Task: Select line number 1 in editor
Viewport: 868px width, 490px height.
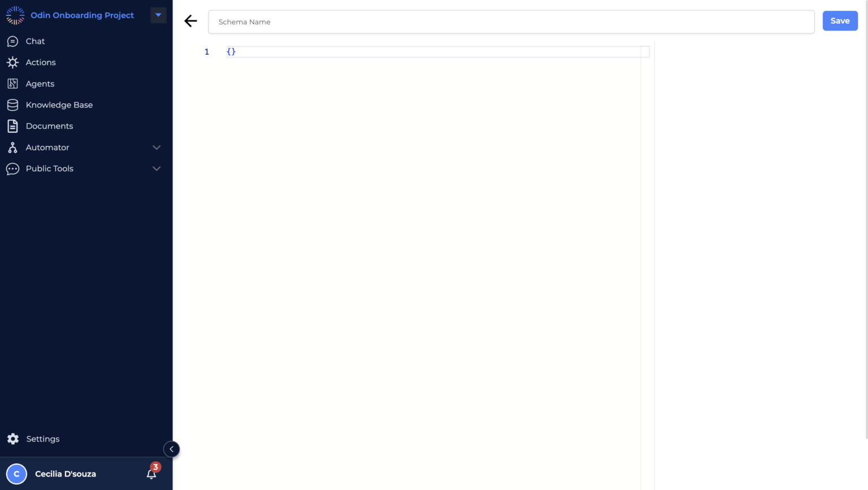Action: 207,51
